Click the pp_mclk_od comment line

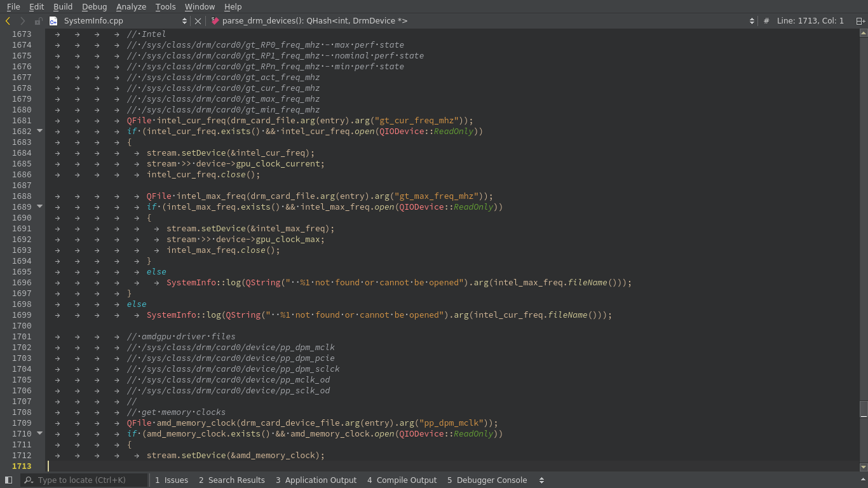click(x=228, y=380)
